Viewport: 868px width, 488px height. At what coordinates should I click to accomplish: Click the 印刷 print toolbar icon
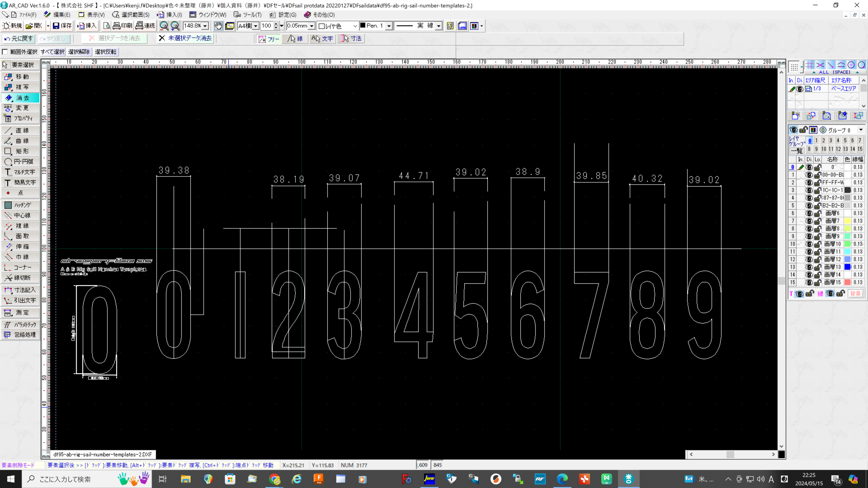click(x=122, y=26)
